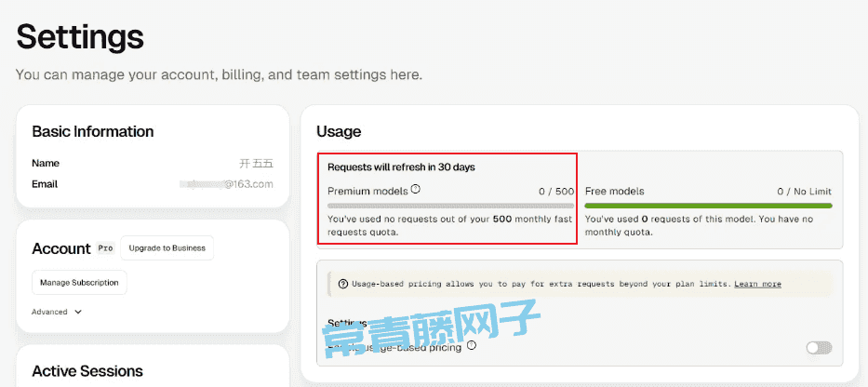
Task: Click the Pro account badge
Action: [105, 248]
